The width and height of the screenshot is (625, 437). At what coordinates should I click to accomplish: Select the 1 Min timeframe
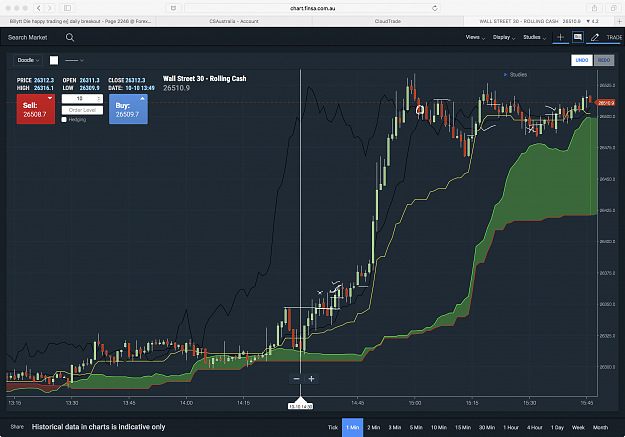(352, 427)
